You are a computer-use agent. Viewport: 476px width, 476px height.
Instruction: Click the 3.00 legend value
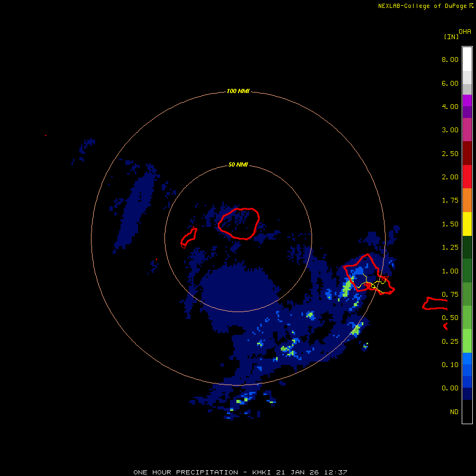(450, 130)
